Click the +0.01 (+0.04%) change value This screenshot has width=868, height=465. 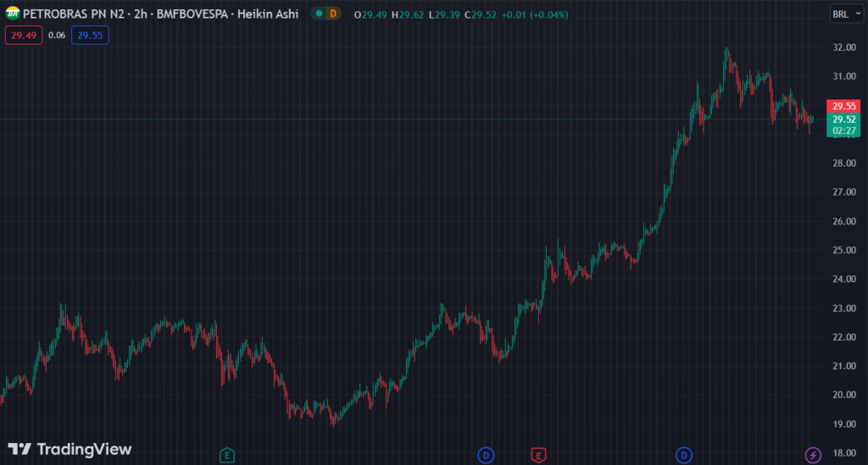coord(535,14)
